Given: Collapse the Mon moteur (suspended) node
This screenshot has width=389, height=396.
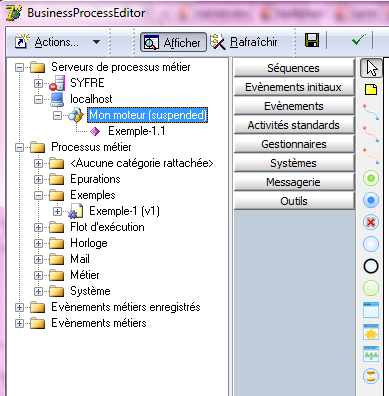Looking at the screenshot, I should click(57, 115).
